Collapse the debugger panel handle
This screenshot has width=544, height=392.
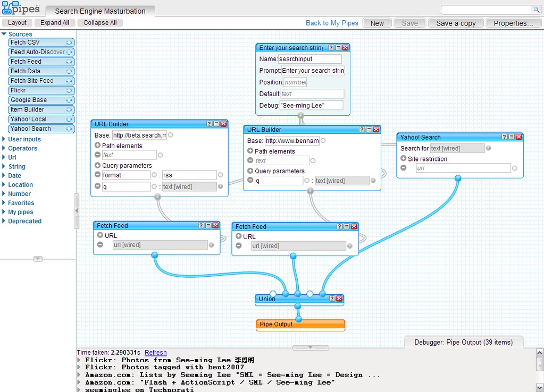tap(310, 346)
